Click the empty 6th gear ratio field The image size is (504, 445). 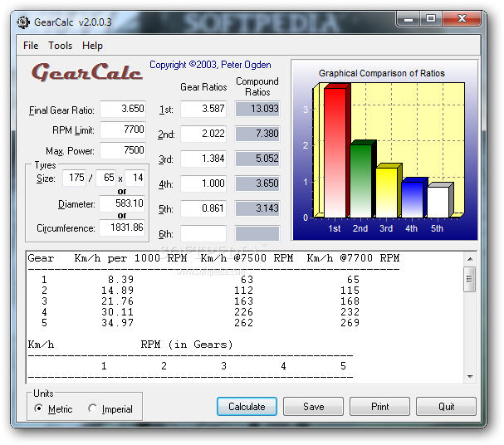203,233
